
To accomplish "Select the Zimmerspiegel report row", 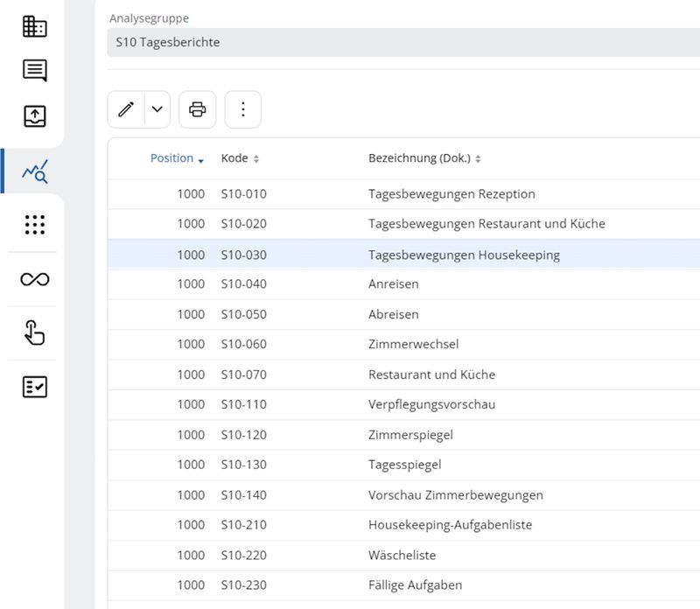I will (x=410, y=435).
